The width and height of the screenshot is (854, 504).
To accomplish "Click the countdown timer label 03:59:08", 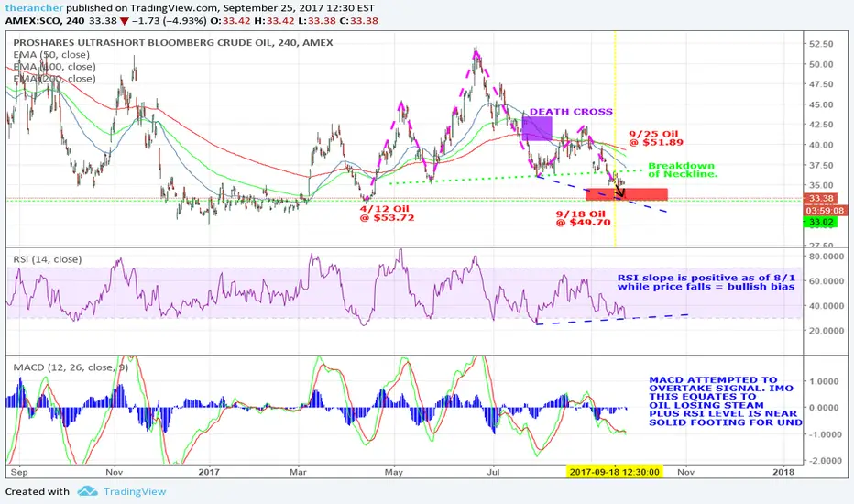I will click(825, 211).
